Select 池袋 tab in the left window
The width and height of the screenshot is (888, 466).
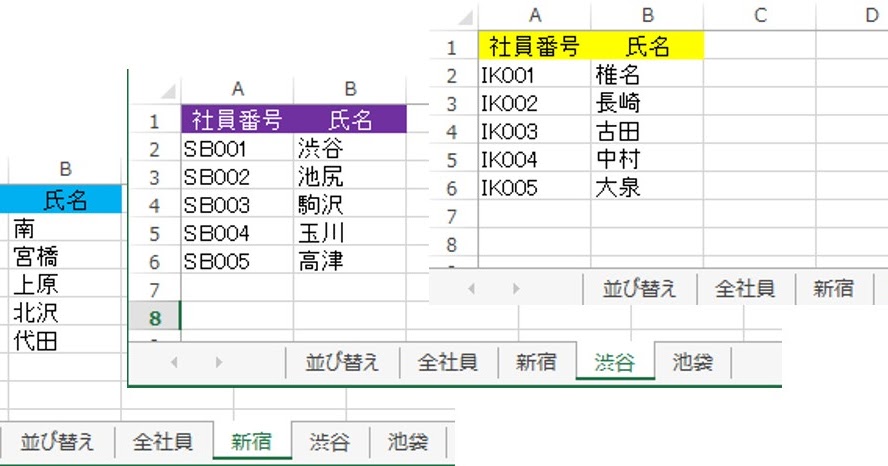(408, 441)
